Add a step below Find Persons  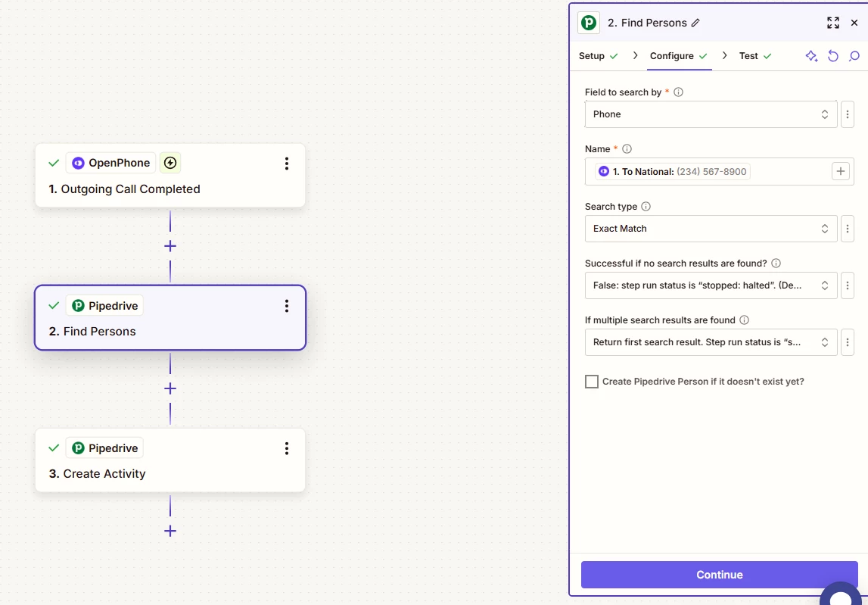(x=170, y=388)
